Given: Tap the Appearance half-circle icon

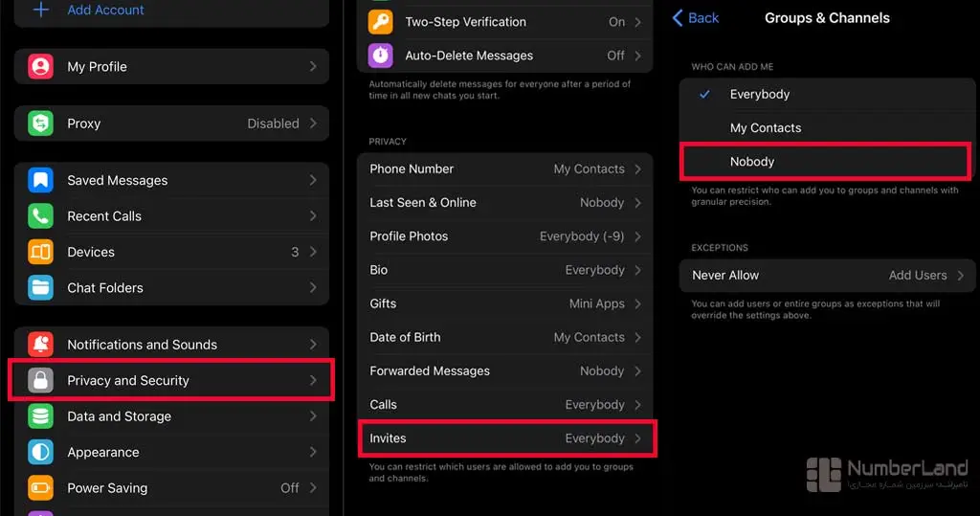Looking at the screenshot, I should pyautogui.click(x=40, y=452).
